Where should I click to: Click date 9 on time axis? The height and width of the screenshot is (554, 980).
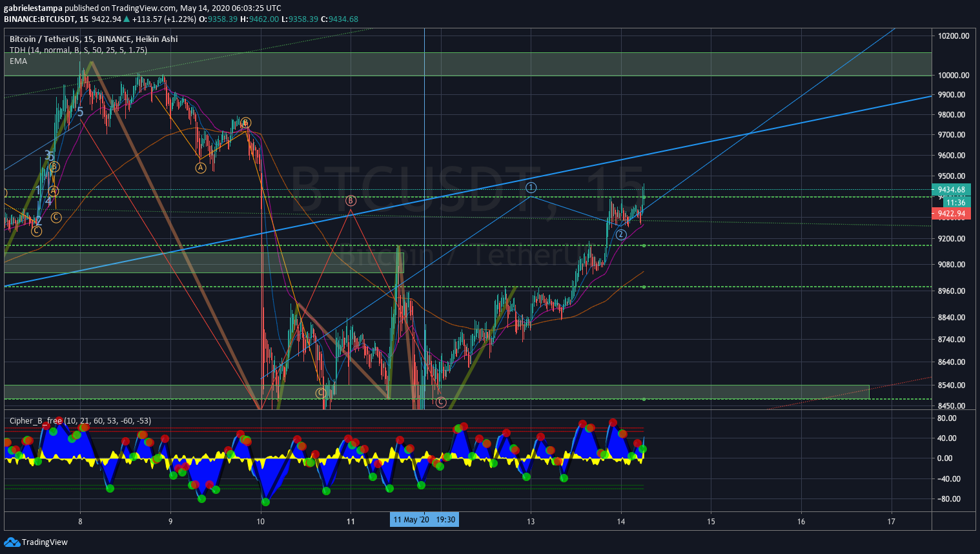click(x=170, y=522)
